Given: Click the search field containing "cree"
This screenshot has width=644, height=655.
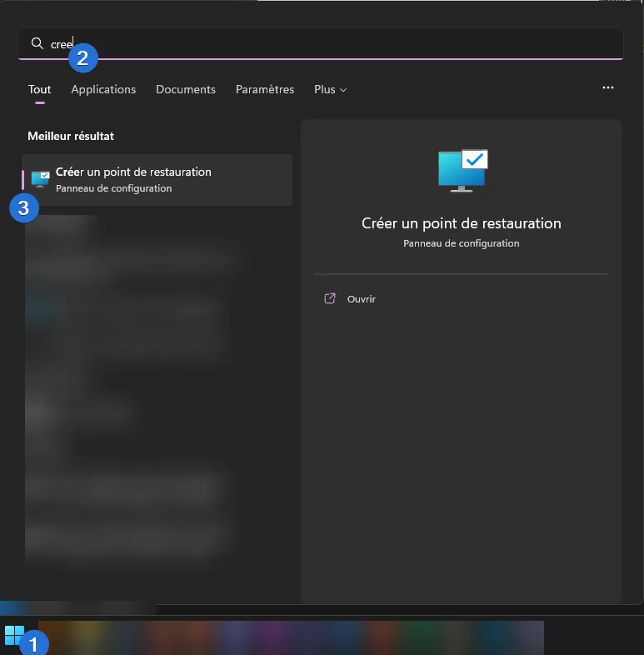Looking at the screenshot, I should point(333,43).
